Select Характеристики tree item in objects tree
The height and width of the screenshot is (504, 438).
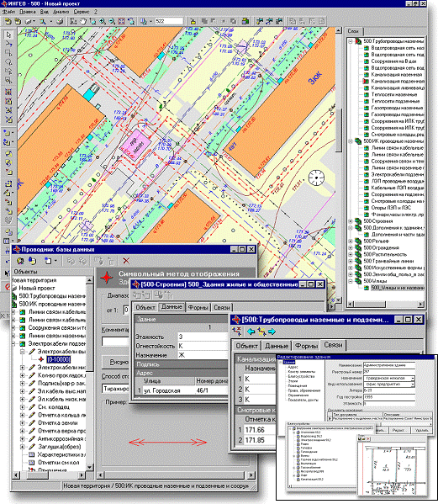[x=61, y=454]
